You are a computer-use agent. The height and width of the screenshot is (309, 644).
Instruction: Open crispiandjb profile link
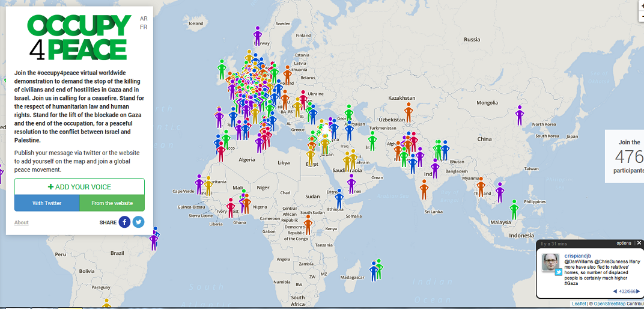tap(579, 255)
